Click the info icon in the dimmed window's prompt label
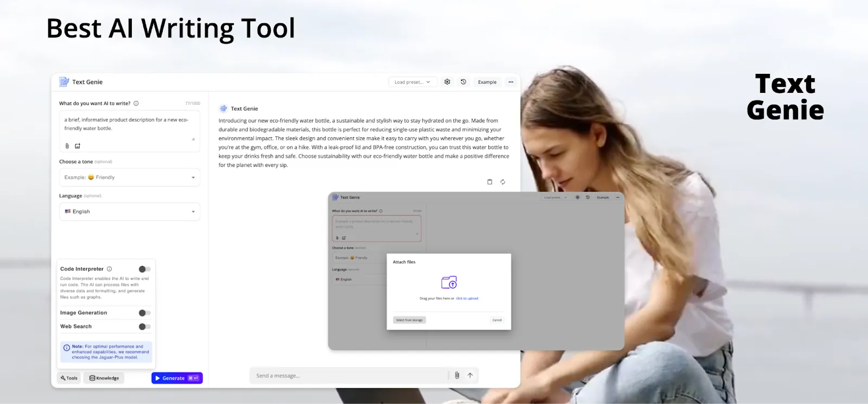 click(x=381, y=211)
